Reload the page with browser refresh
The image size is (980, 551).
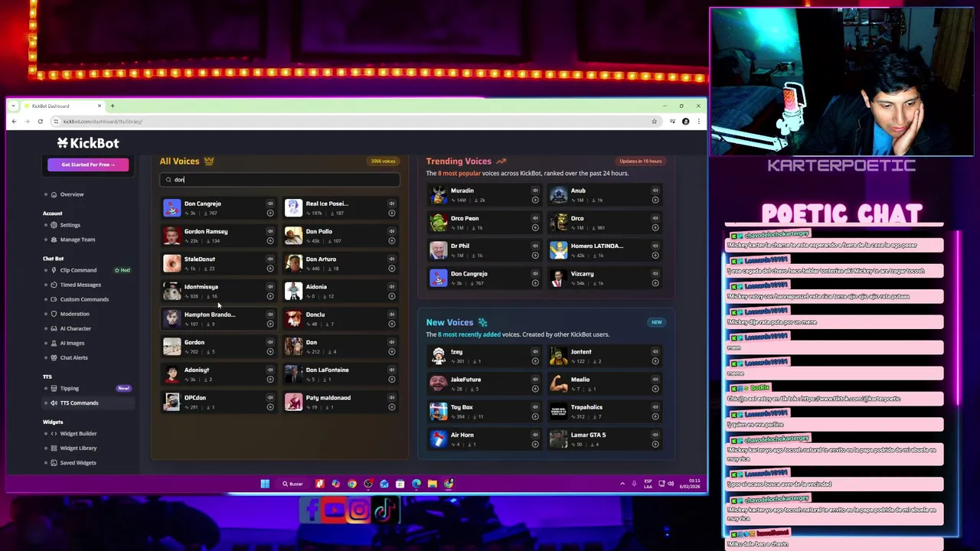click(x=41, y=122)
